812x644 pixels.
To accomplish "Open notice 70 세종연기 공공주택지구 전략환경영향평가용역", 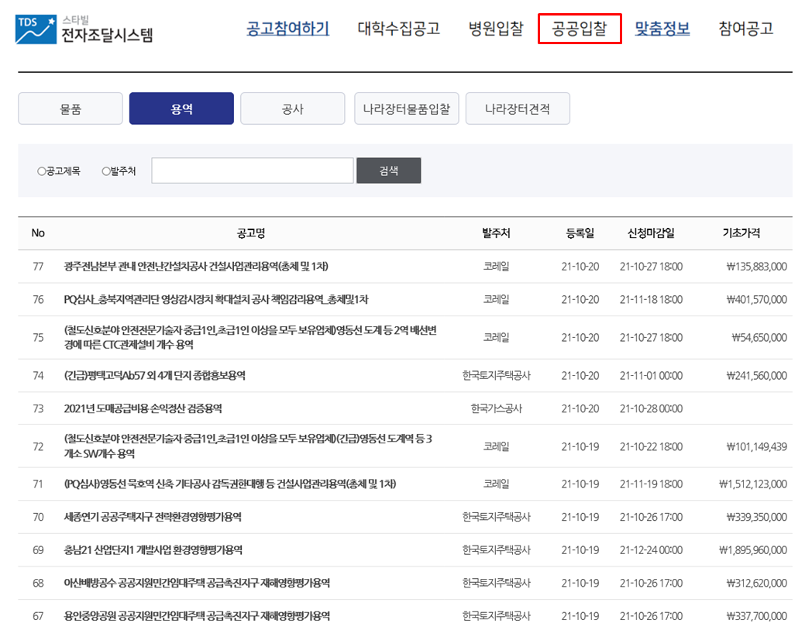I will pyautogui.click(x=153, y=517).
